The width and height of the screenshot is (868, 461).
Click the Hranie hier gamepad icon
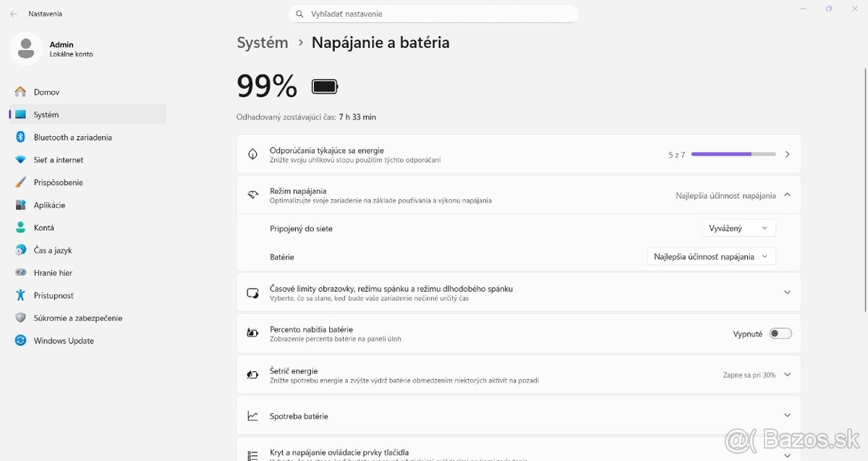(20, 272)
